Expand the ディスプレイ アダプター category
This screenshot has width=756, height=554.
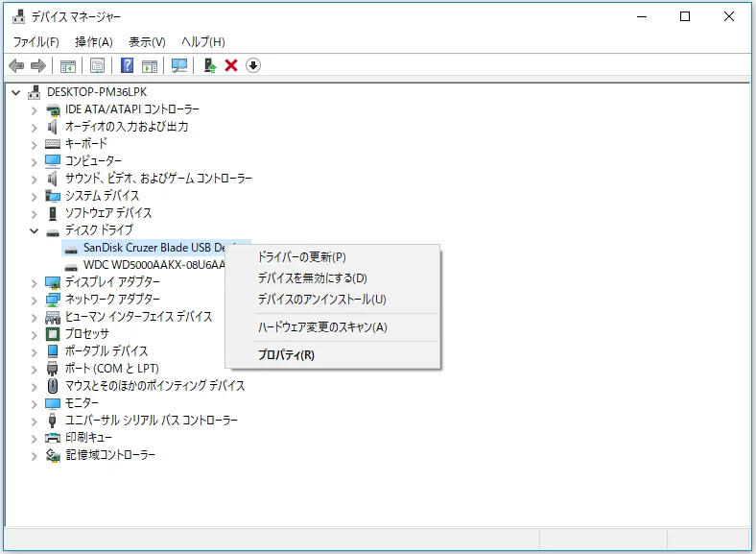coord(35,282)
